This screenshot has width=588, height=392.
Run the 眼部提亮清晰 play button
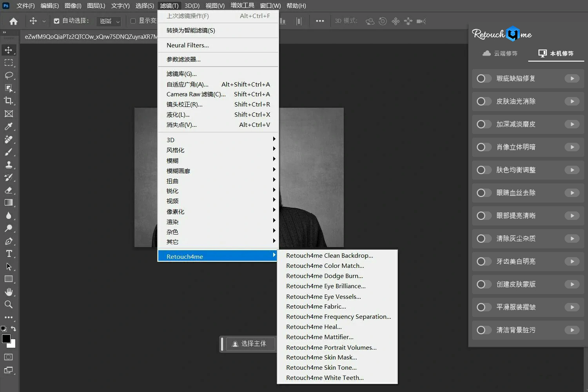(572, 216)
